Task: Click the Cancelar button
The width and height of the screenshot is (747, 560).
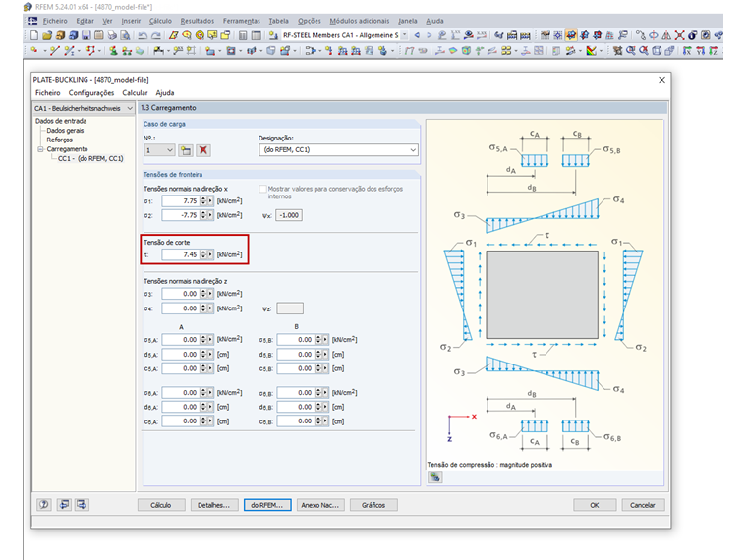Action: (x=643, y=505)
